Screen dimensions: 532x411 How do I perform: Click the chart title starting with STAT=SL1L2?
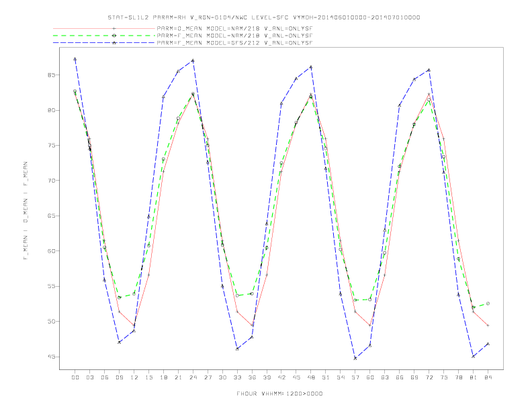[x=264, y=17]
